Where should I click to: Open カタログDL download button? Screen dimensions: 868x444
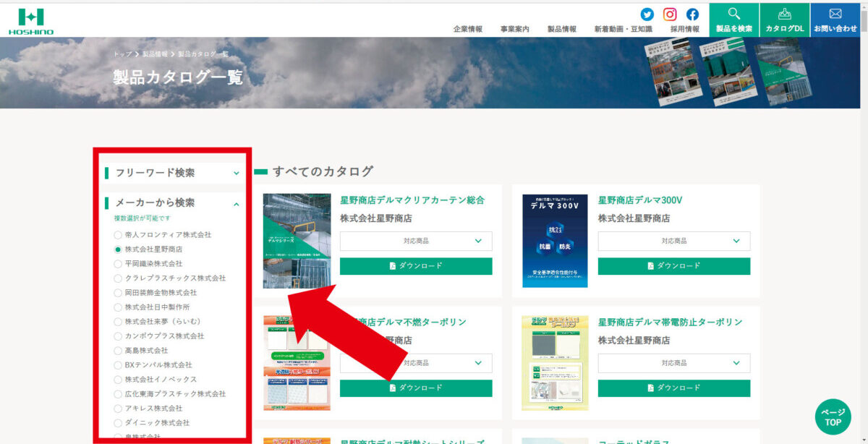coord(785,20)
